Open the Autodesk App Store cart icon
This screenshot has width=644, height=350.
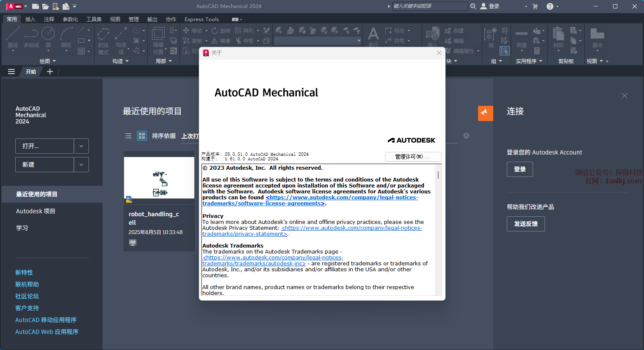coord(535,6)
